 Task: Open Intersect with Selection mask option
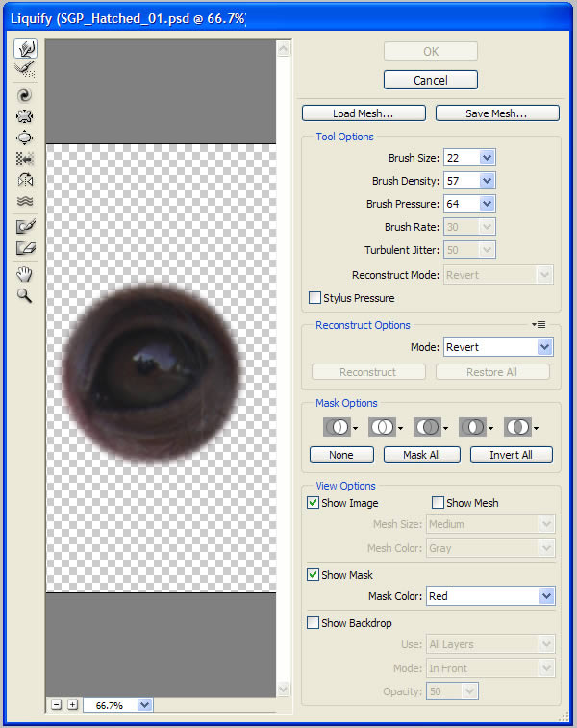click(x=476, y=427)
